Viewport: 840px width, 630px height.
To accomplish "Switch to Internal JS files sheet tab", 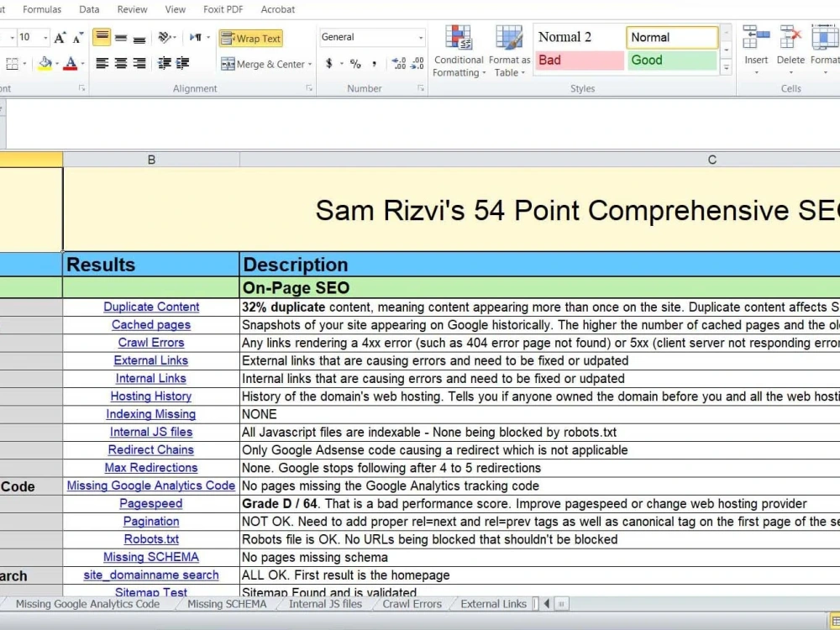I will (325, 604).
